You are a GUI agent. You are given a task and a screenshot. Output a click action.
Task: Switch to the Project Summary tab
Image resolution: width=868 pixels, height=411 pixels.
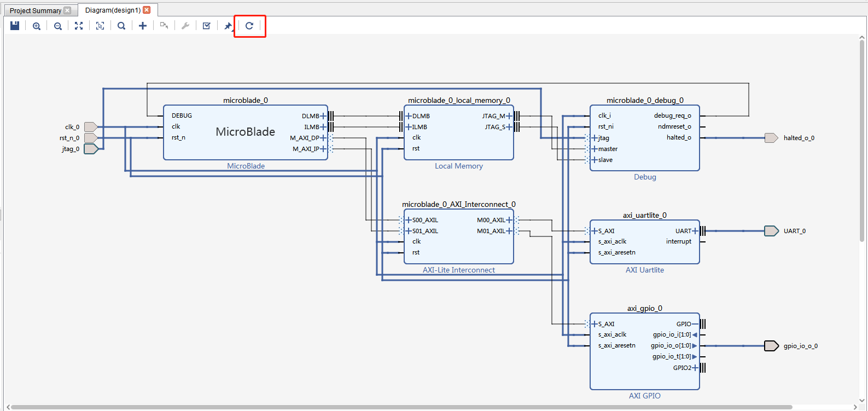36,10
